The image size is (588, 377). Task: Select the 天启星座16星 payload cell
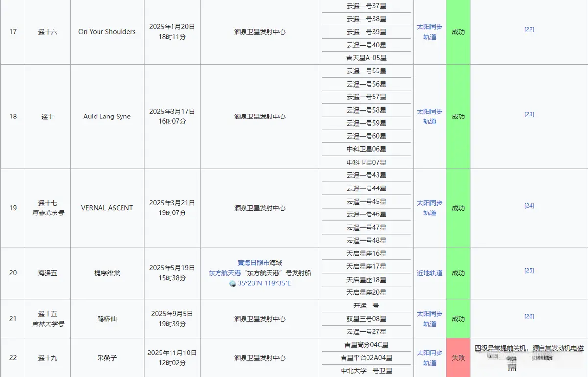click(x=367, y=254)
